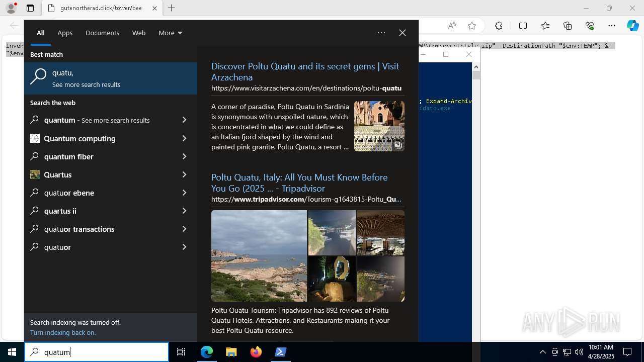The width and height of the screenshot is (644, 362).
Task: Add a new Edge tab
Action: (172, 8)
